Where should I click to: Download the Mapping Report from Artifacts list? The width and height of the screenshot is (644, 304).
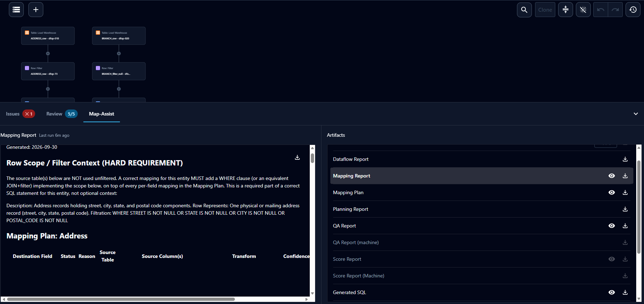[625, 176]
